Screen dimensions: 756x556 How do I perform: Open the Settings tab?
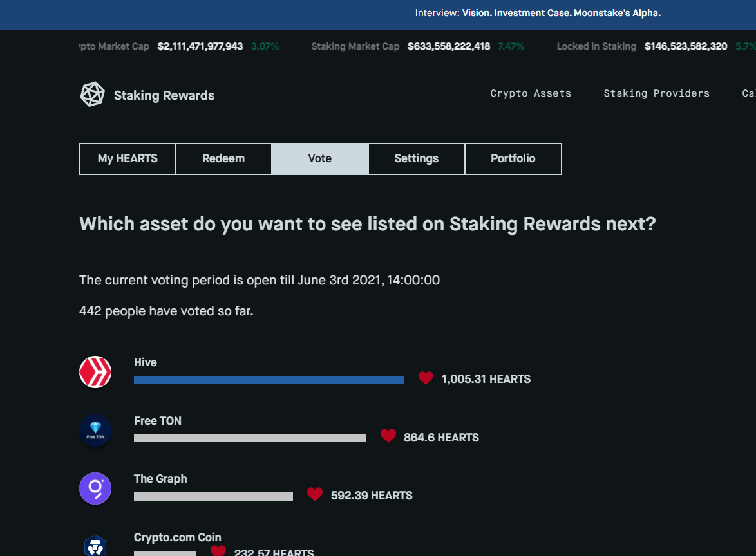(x=417, y=158)
